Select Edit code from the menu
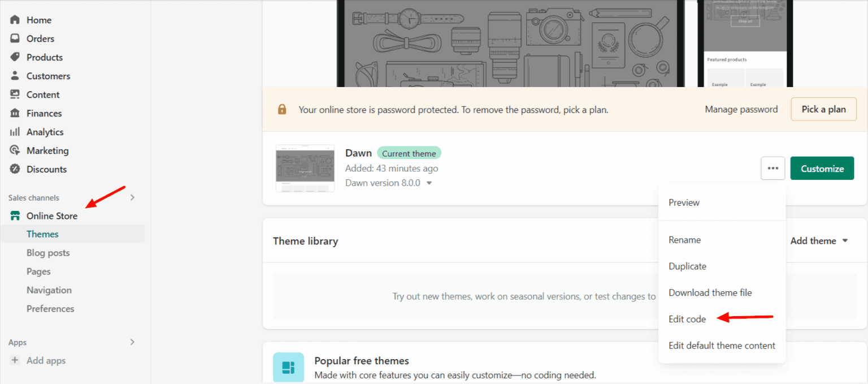The width and height of the screenshot is (868, 384). click(x=687, y=318)
